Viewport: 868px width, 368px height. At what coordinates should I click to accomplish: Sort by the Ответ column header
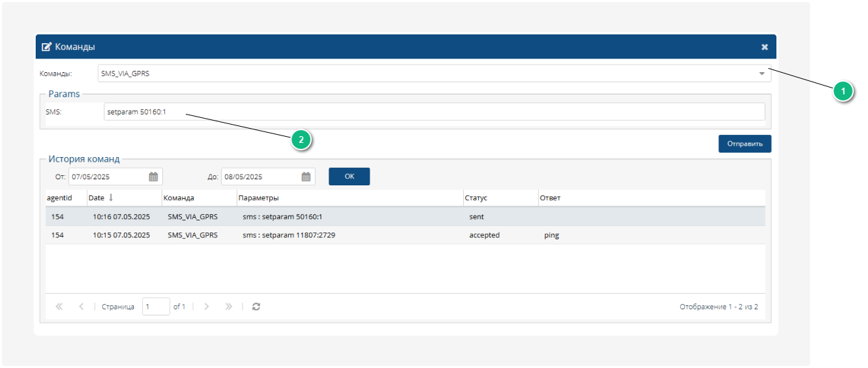pyautogui.click(x=651, y=198)
